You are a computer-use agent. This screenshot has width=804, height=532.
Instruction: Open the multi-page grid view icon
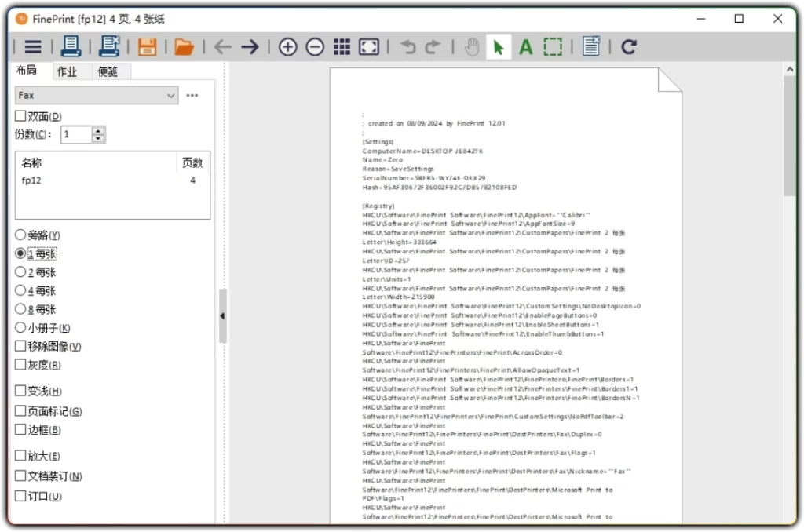click(x=342, y=46)
